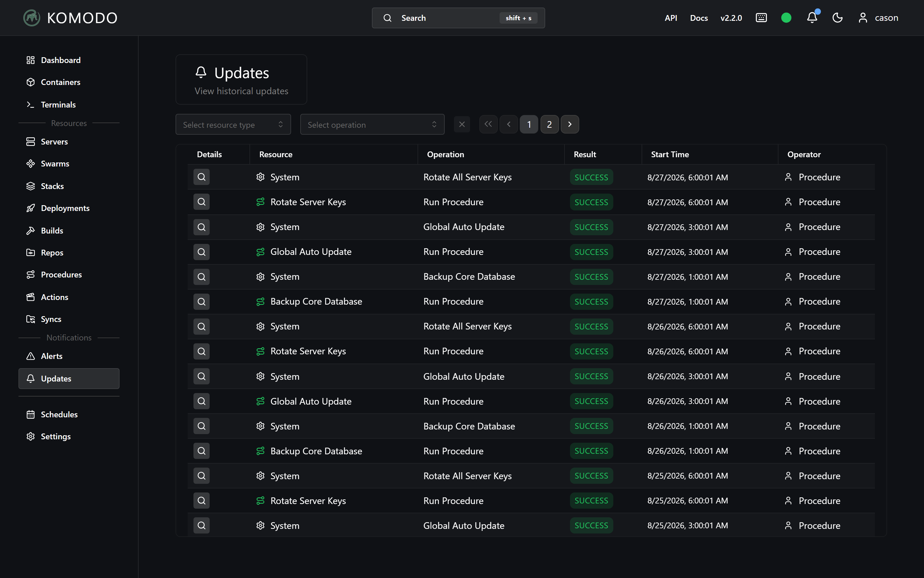Open the notifications bell in the header
This screenshot has width=924, height=578.
click(x=812, y=18)
